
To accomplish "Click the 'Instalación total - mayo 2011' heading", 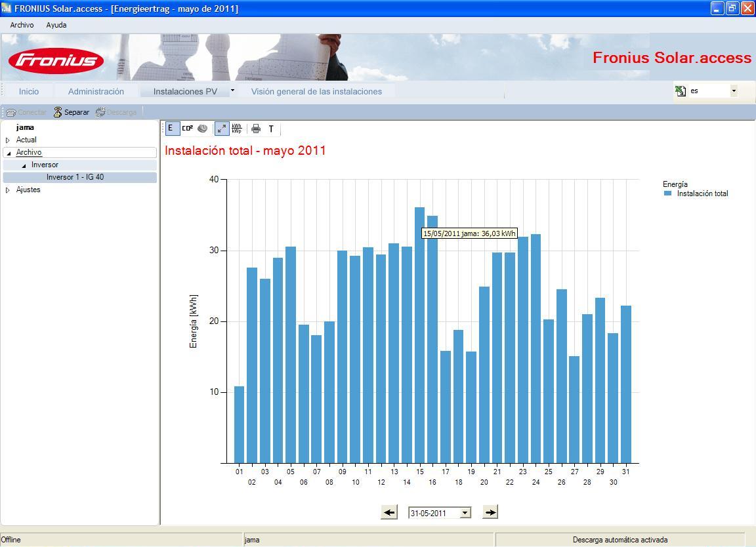I will pos(245,150).
